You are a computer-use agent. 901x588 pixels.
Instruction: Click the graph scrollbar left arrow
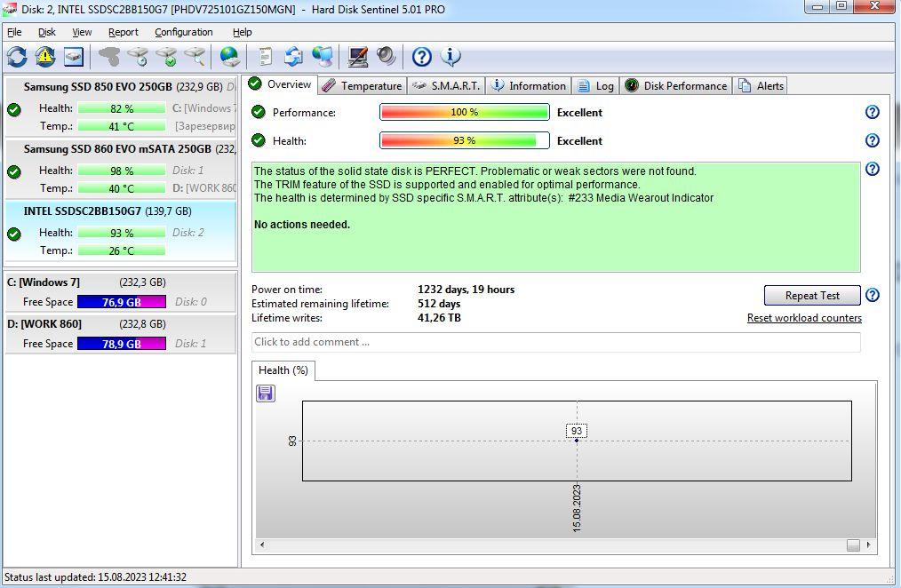262,545
